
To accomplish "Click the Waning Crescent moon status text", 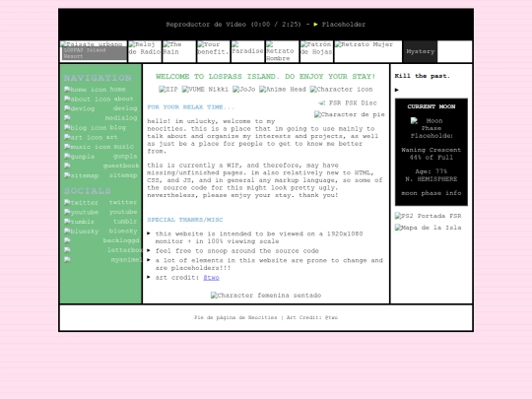I will [x=431, y=150].
